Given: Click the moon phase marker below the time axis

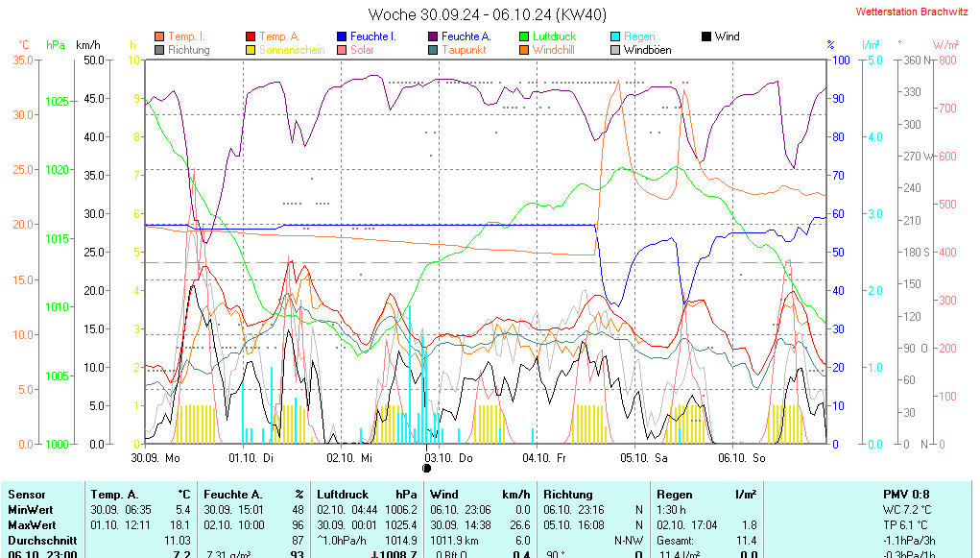Looking at the screenshot, I should pyautogui.click(x=427, y=469).
